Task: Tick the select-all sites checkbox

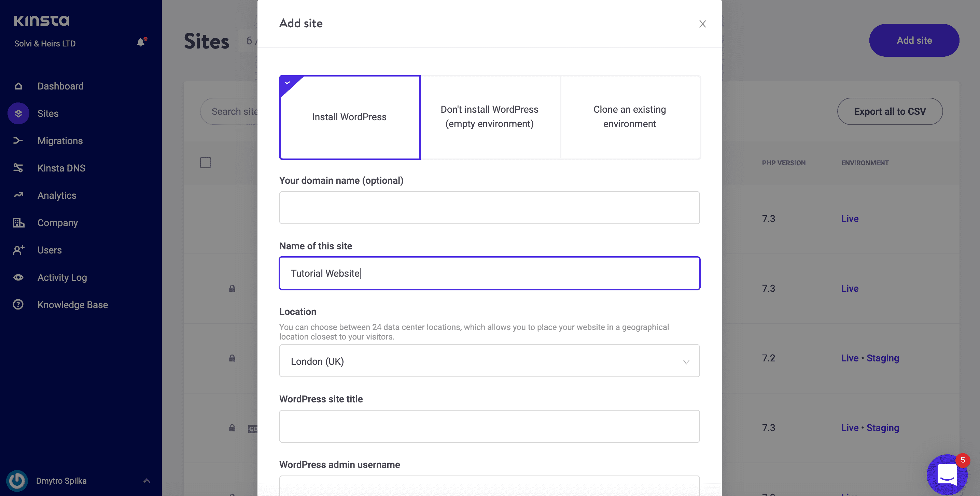Action: point(206,163)
